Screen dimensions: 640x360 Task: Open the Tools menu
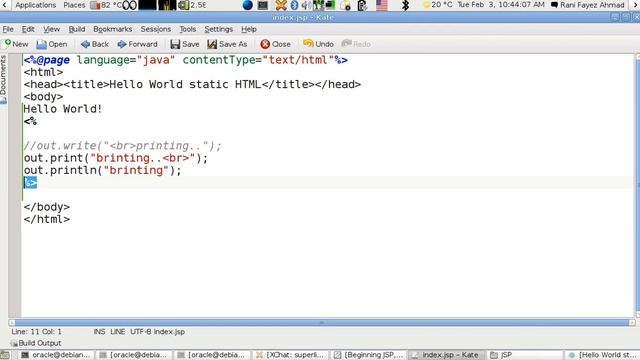point(187,29)
